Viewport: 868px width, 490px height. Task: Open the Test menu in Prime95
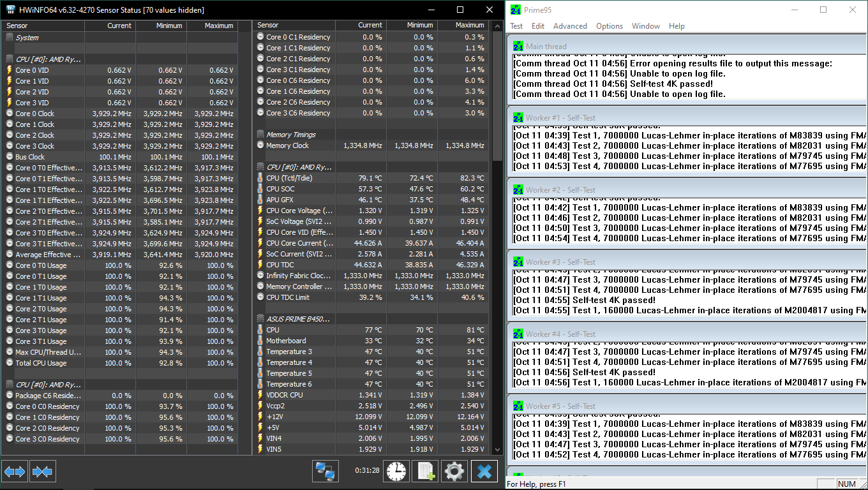[x=516, y=26]
